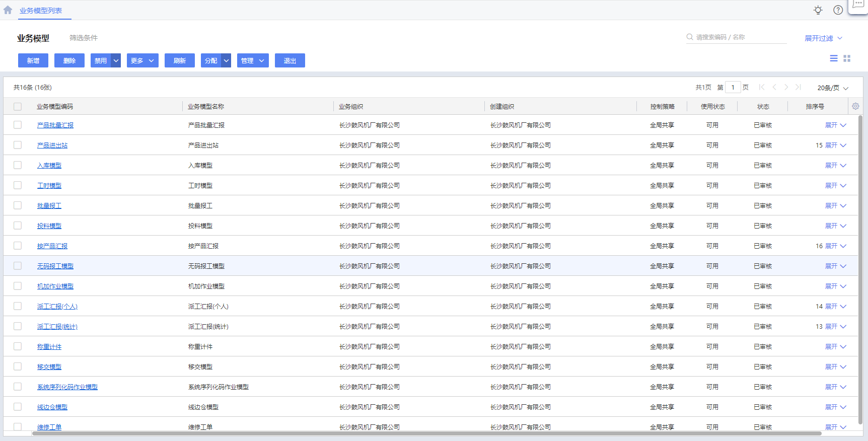Switch to grid card view icon
This screenshot has height=441, width=868.
[847, 59]
